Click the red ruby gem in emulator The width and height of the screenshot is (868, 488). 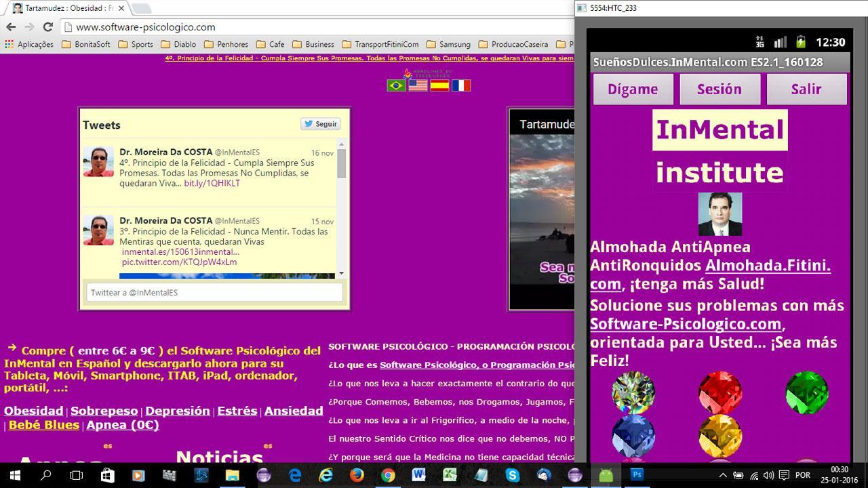720,392
